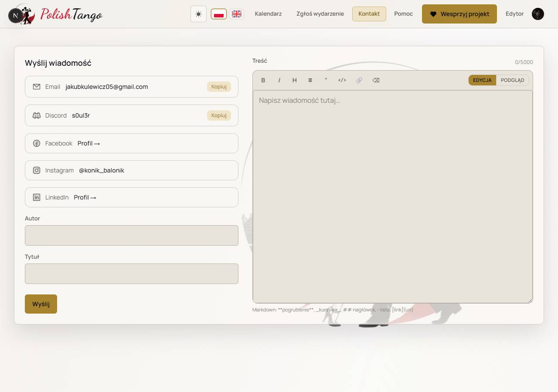Switch editor to PODGLĄD preview
The height and width of the screenshot is (392, 558).
[x=513, y=80]
